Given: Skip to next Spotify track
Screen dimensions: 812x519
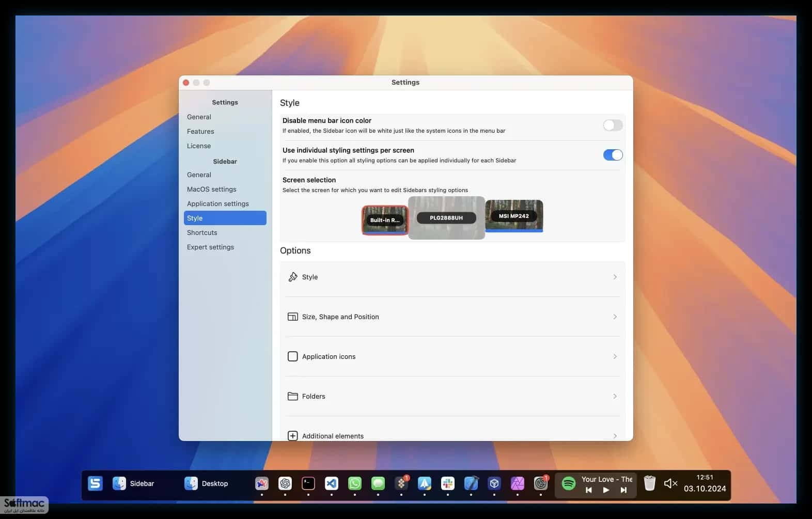Looking at the screenshot, I should (x=623, y=490).
